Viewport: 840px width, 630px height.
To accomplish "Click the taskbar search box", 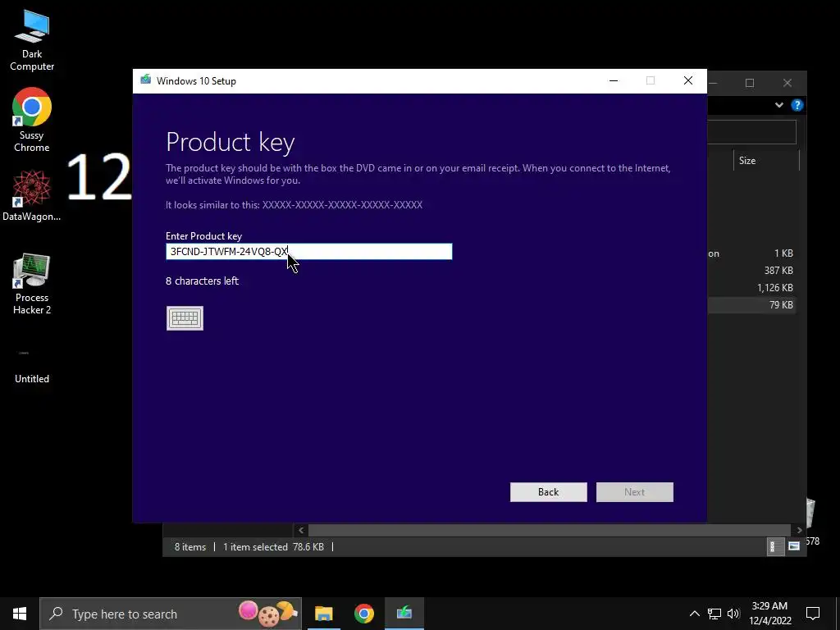I will (171, 614).
